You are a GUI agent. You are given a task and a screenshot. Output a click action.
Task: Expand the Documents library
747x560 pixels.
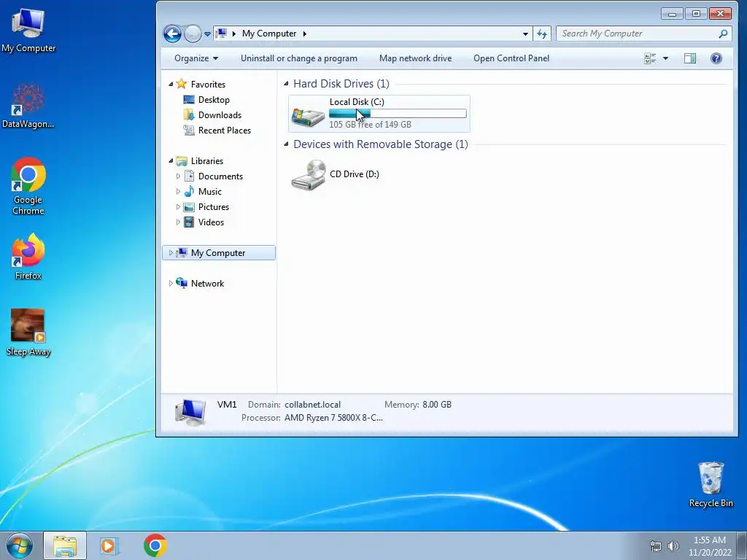pyautogui.click(x=178, y=176)
